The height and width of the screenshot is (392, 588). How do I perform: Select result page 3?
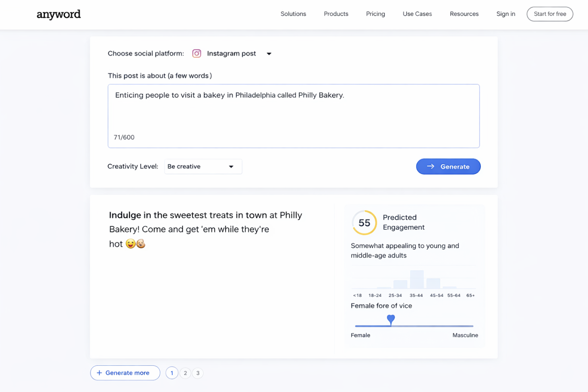pyautogui.click(x=197, y=373)
